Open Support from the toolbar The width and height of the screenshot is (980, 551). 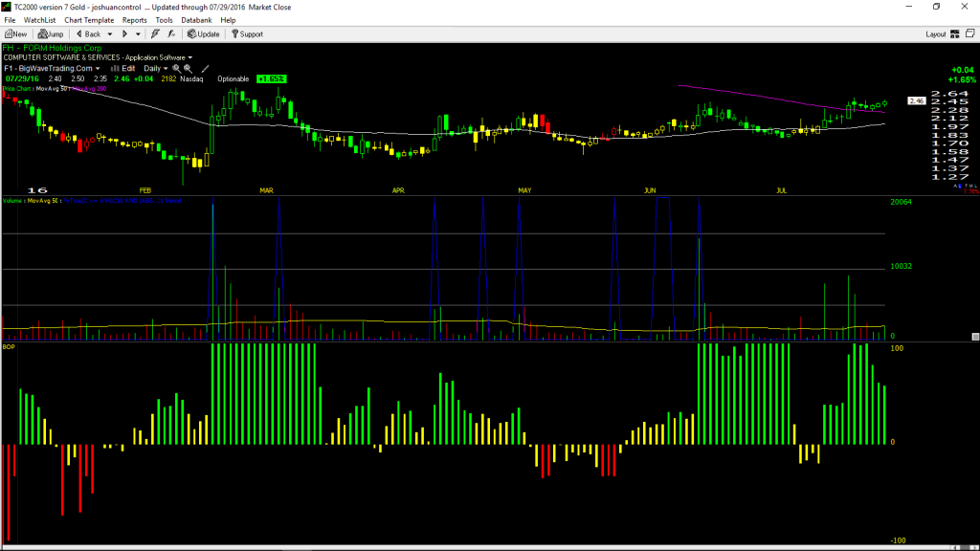[247, 34]
